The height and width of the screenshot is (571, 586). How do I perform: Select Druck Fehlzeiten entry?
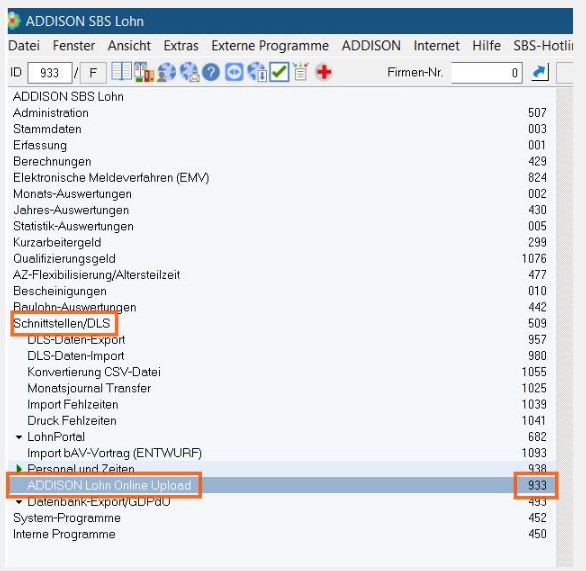[72, 420]
